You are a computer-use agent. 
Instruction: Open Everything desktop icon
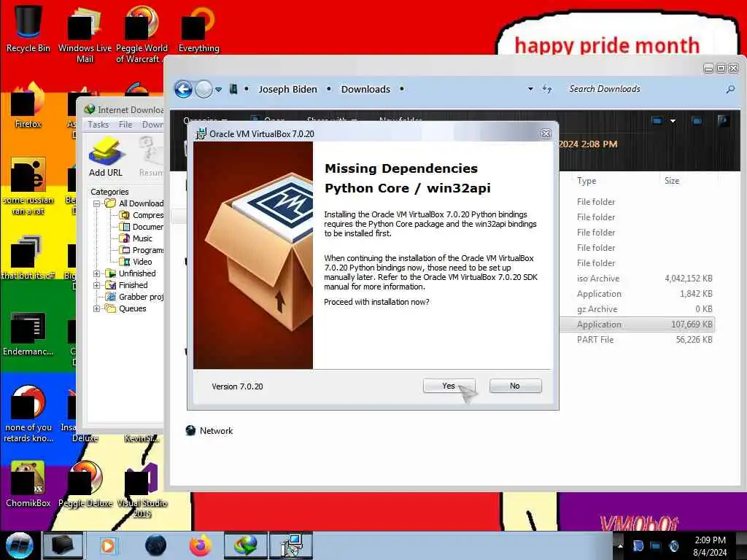click(198, 28)
